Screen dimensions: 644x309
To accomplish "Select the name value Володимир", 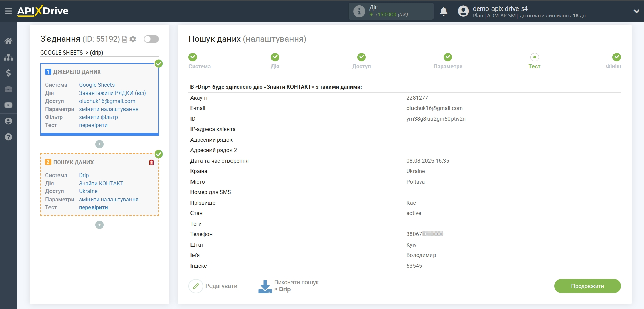I will click(421, 255).
